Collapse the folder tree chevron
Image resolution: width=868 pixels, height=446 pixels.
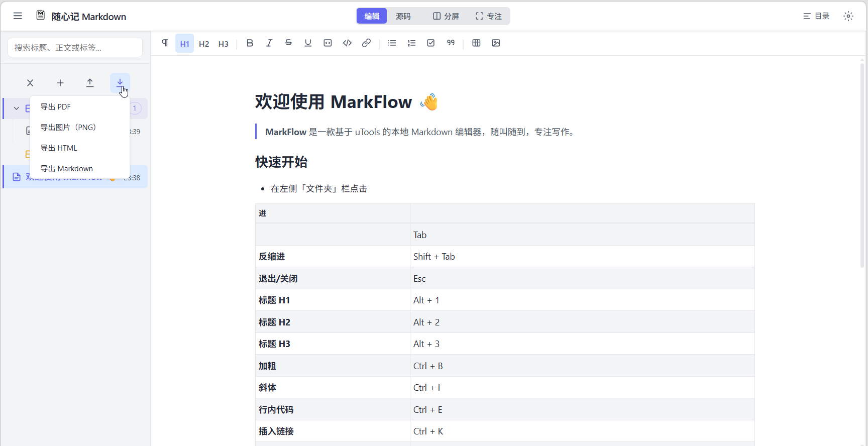pyautogui.click(x=17, y=108)
